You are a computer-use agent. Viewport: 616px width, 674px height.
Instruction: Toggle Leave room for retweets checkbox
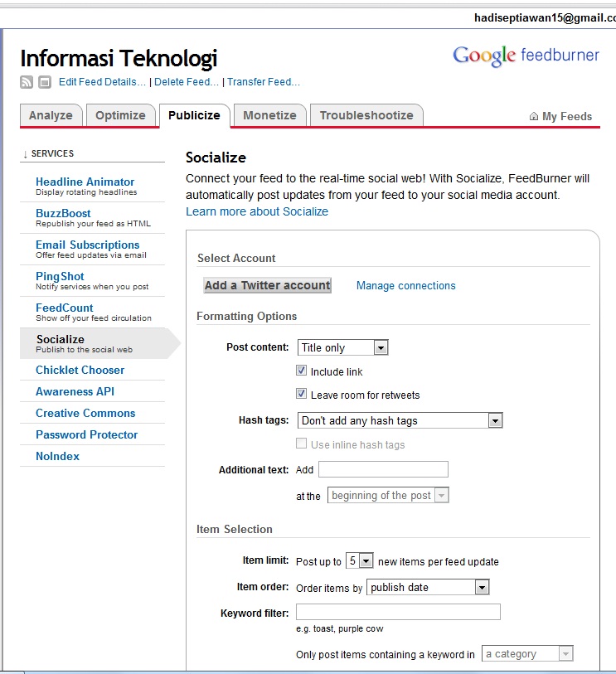click(x=301, y=394)
